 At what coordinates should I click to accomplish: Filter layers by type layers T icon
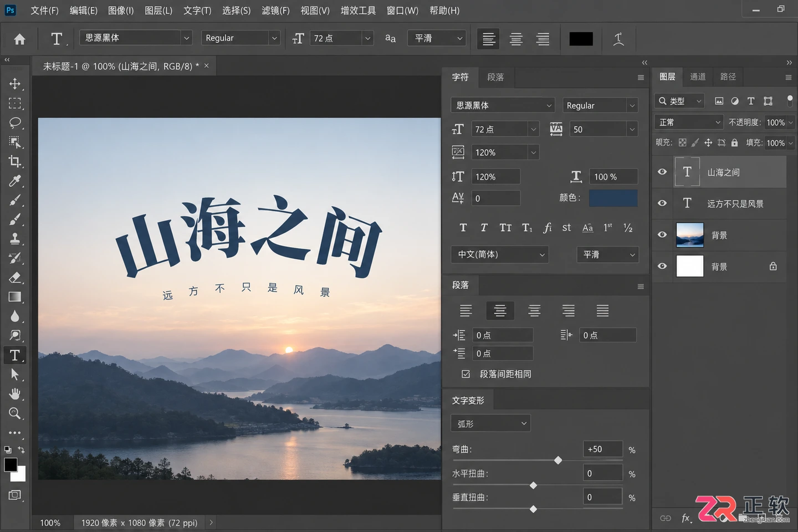pyautogui.click(x=751, y=101)
